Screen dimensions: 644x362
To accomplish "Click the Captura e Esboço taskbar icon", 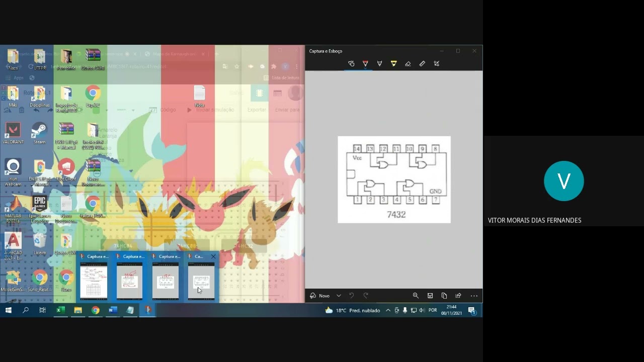I will [148, 310].
